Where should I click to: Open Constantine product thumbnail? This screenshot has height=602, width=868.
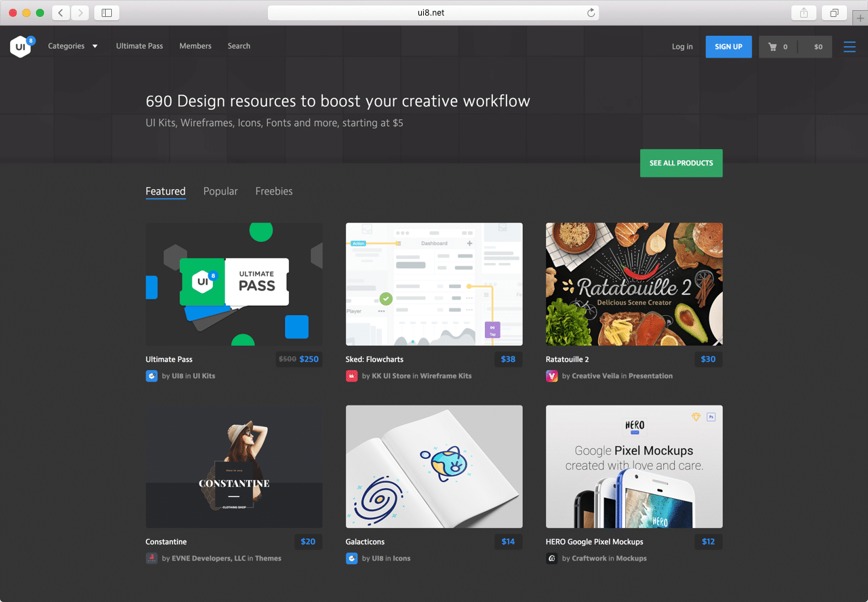[234, 466]
